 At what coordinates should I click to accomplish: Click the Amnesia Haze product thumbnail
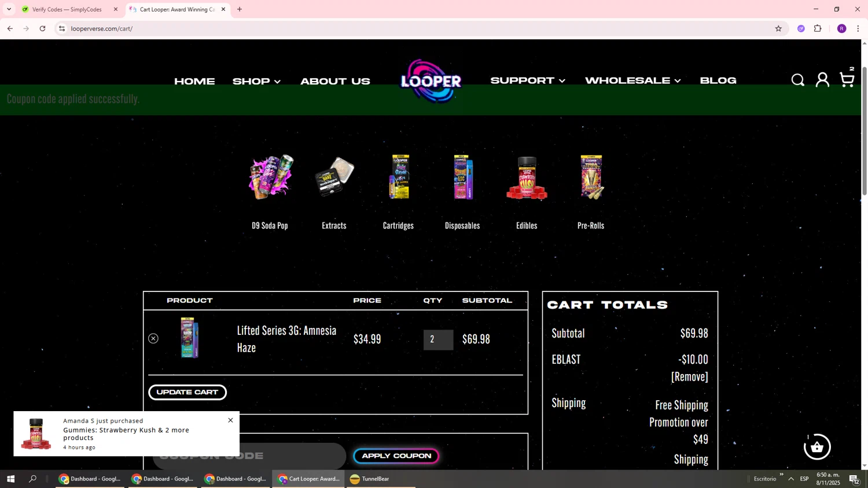pyautogui.click(x=189, y=338)
